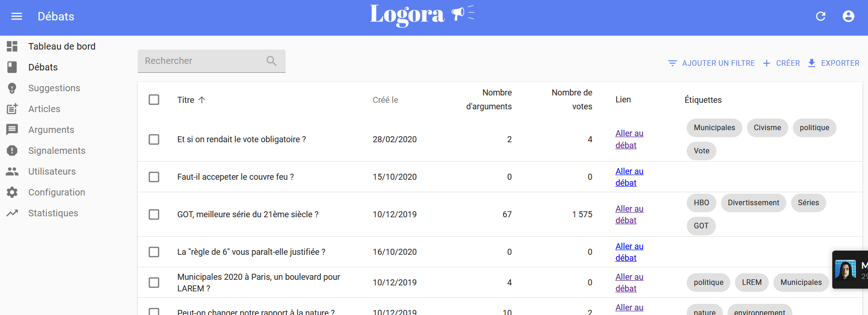Click the Tableau de bord dashboard icon
868x315 pixels.
(x=12, y=46)
